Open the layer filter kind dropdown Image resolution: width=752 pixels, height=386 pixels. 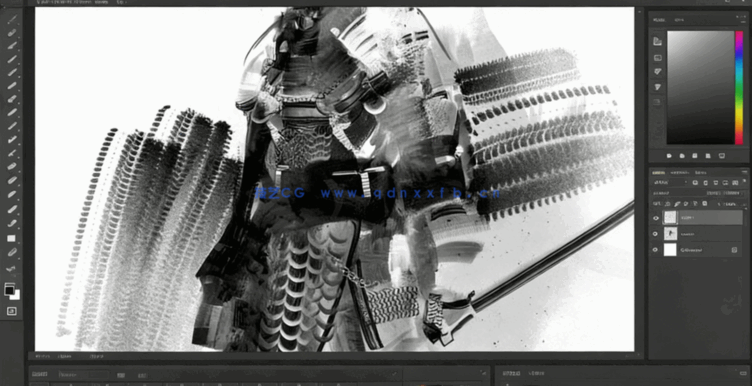click(670, 182)
